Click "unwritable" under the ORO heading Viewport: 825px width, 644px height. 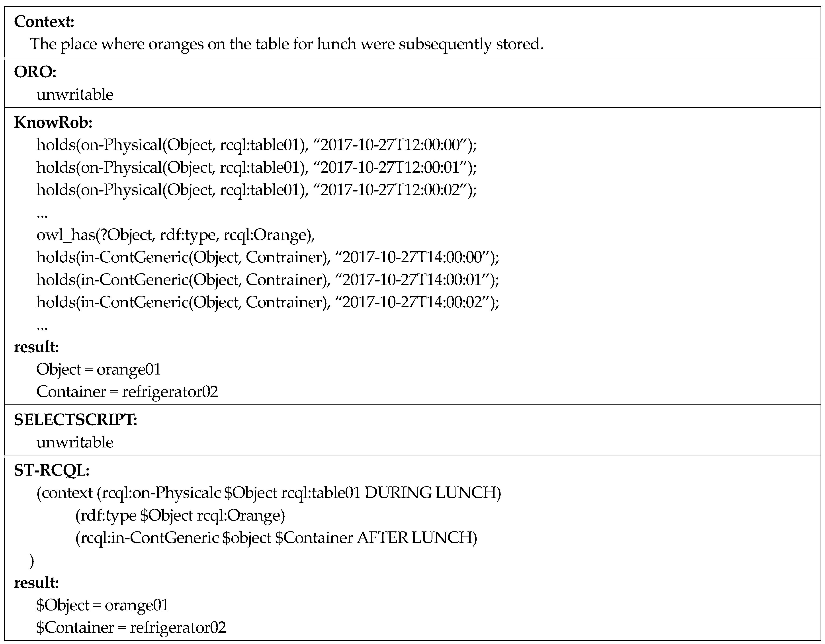[75, 94]
